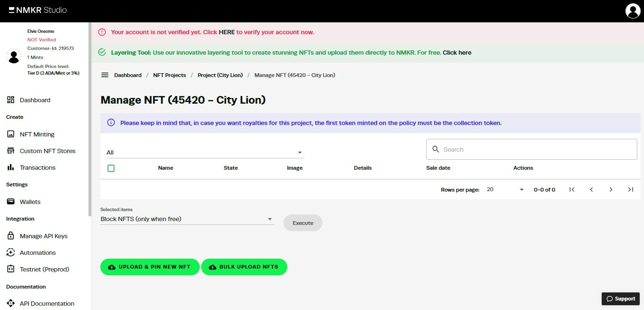644x310 pixels.
Task: Open Transactions in the sidebar
Action: (38, 167)
